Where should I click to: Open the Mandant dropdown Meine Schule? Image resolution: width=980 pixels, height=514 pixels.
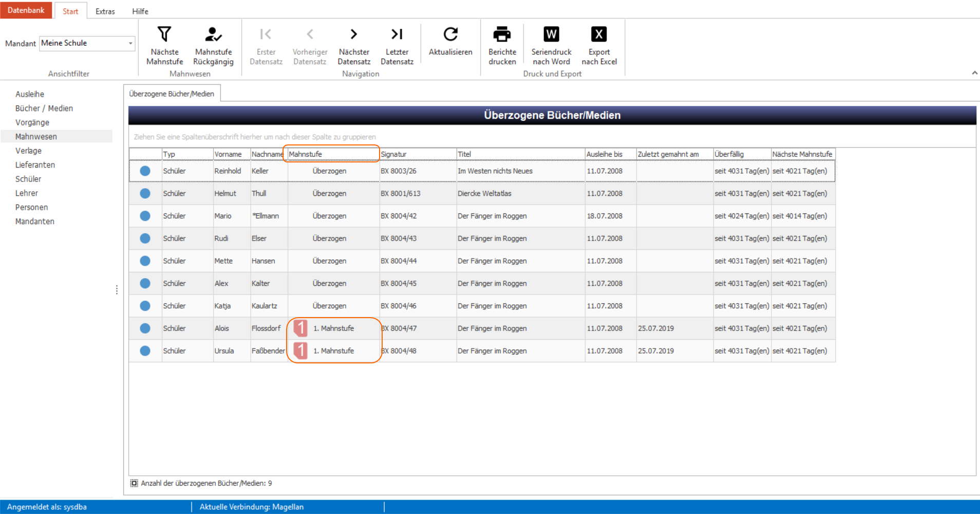click(x=87, y=43)
